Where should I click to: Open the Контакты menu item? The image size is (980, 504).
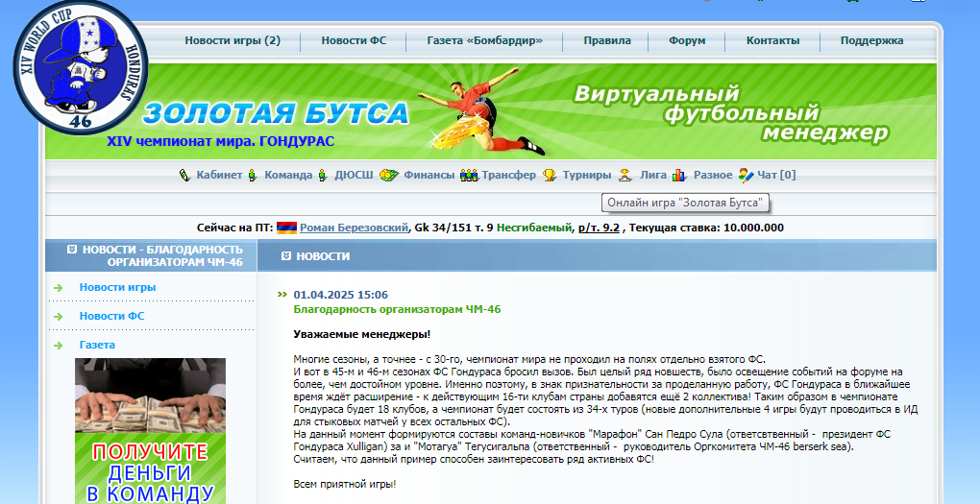click(x=772, y=40)
